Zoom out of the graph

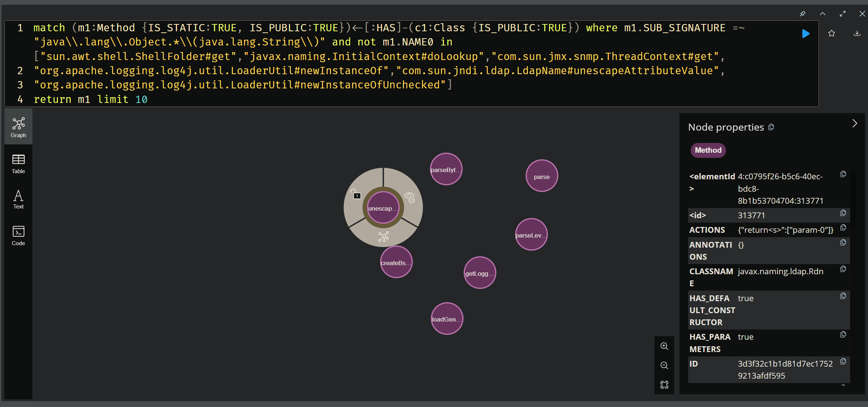[664, 365]
